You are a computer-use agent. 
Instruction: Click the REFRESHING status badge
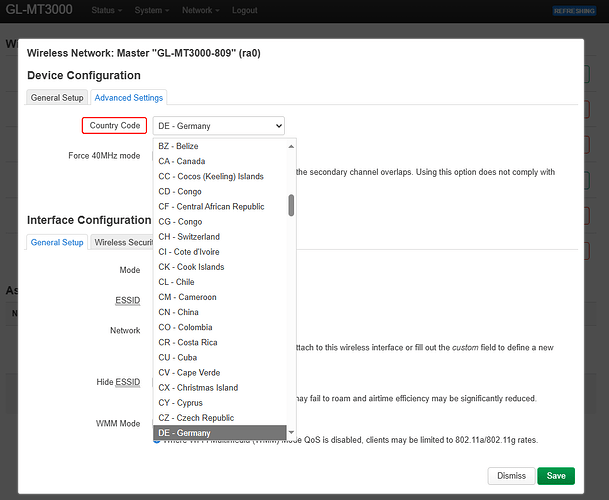pyautogui.click(x=574, y=10)
